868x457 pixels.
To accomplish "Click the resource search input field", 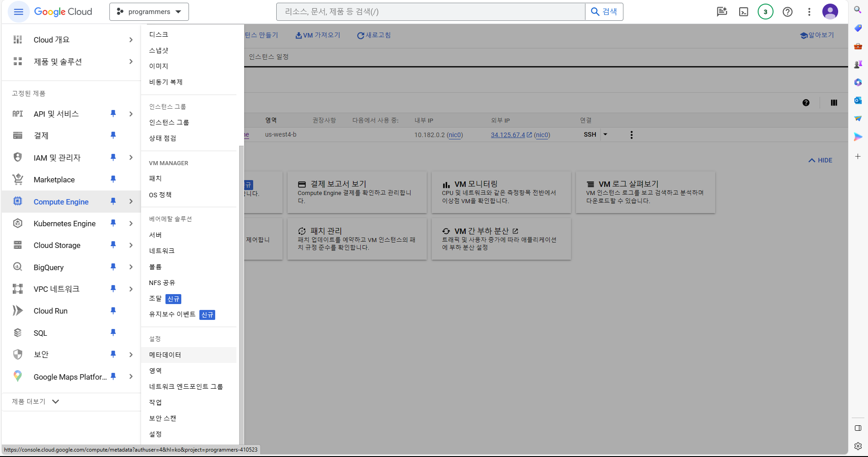I will click(x=431, y=12).
